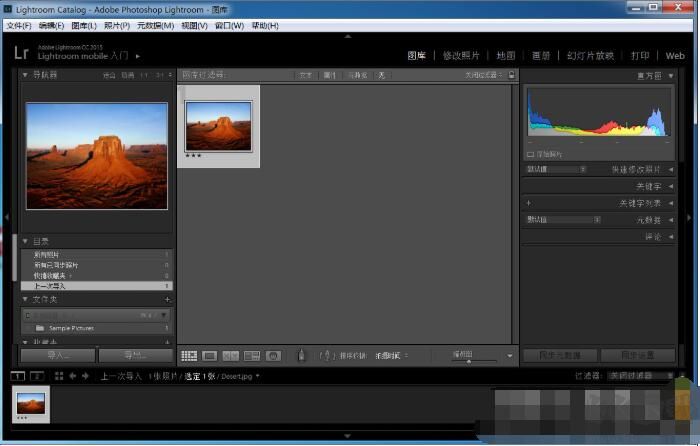Switch to loupe view icon in toolbar

tap(210, 355)
